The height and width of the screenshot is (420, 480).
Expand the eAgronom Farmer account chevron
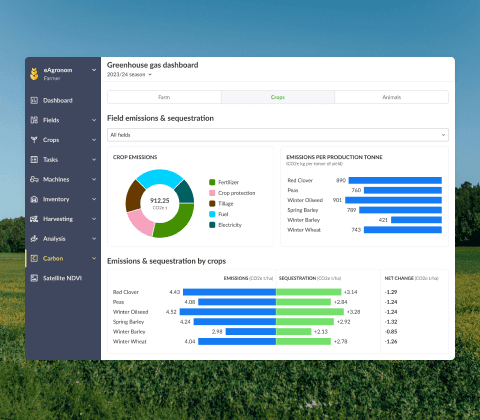pos(94,70)
